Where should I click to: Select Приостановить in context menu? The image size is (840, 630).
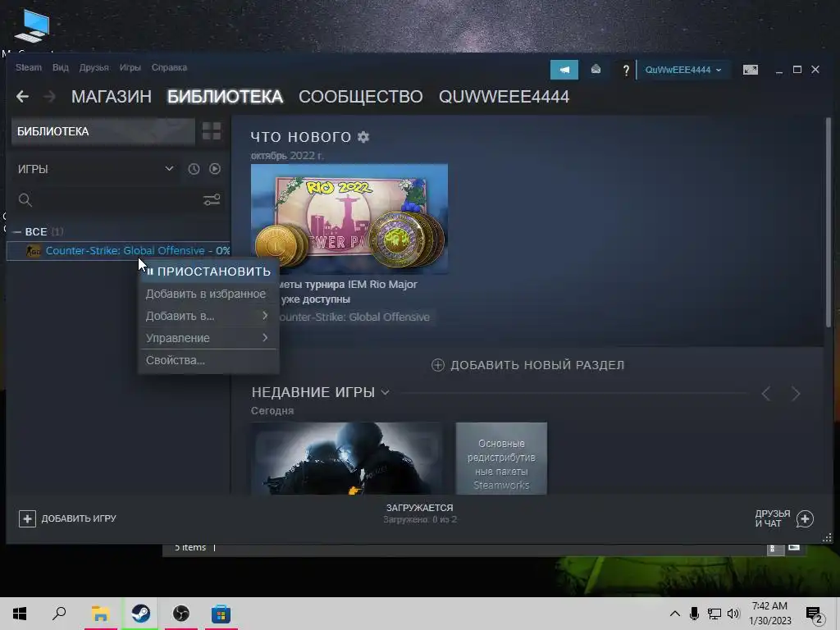[x=208, y=271]
